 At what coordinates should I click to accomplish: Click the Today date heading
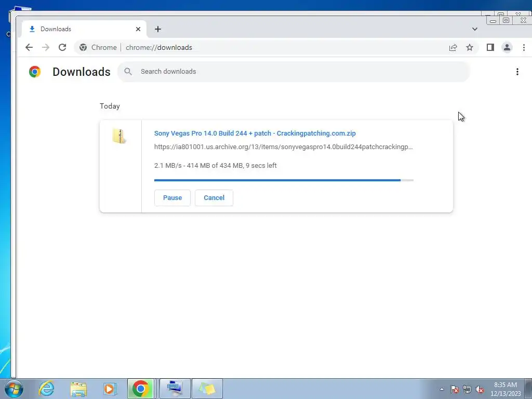click(x=110, y=106)
